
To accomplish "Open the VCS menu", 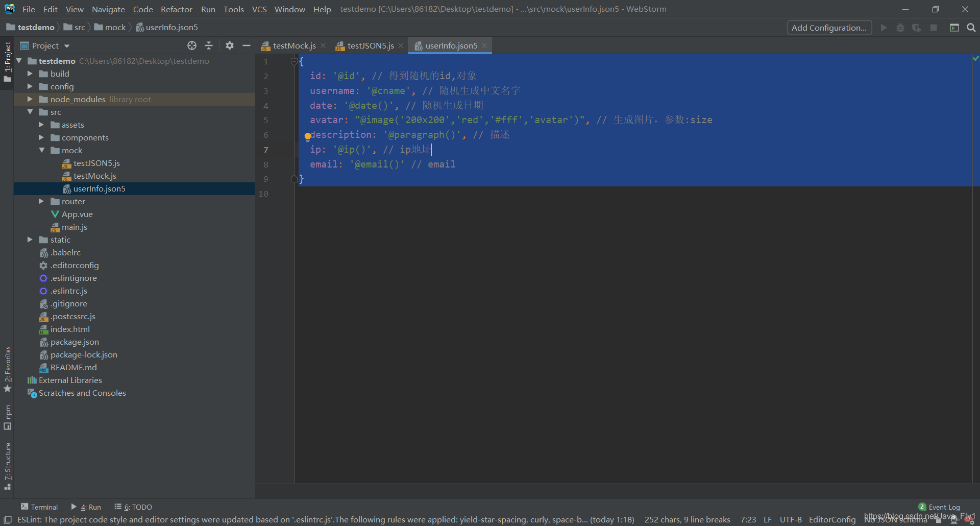I will point(259,9).
